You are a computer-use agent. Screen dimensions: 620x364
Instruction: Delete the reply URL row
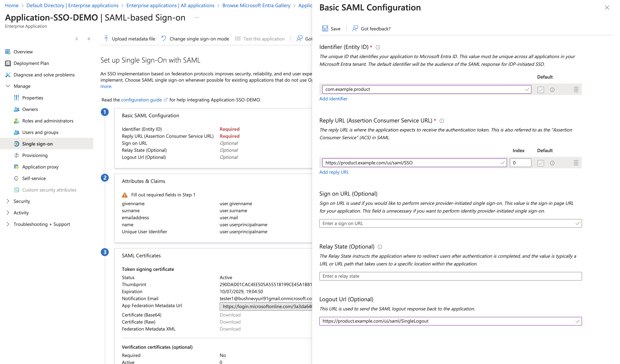click(576, 163)
